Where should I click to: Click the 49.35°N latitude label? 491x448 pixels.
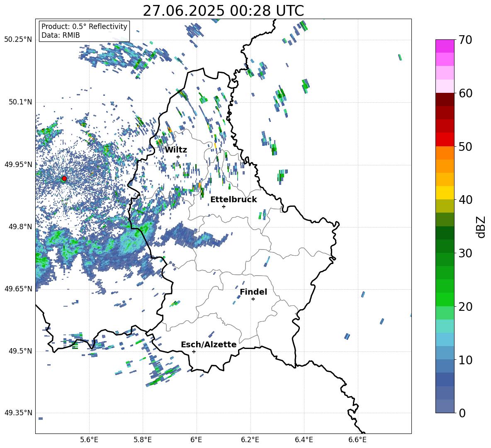(x=18, y=413)
